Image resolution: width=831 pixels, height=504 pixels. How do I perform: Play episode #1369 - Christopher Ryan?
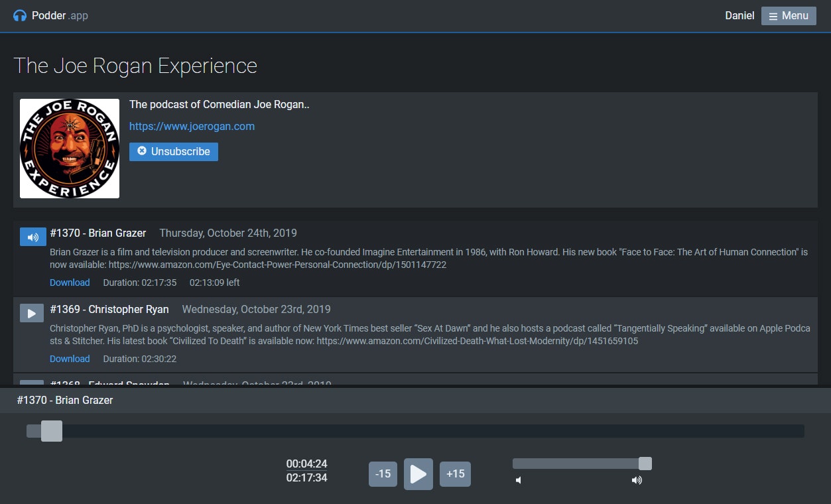coord(32,313)
